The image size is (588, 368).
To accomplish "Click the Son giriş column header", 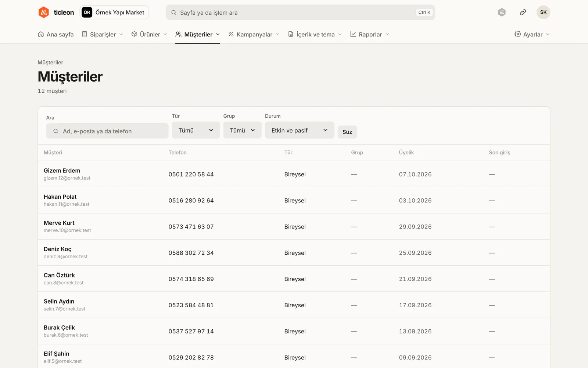I will tap(499, 152).
